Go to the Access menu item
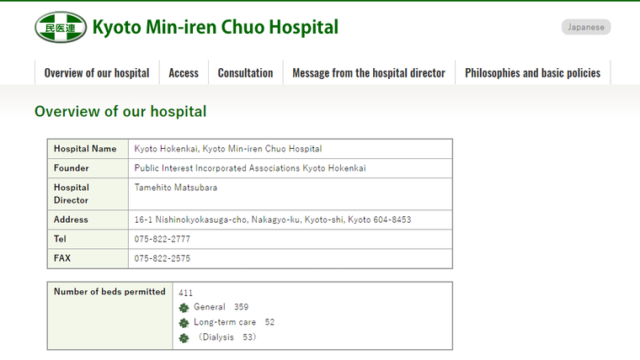The width and height of the screenshot is (640, 360). pos(184,73)
